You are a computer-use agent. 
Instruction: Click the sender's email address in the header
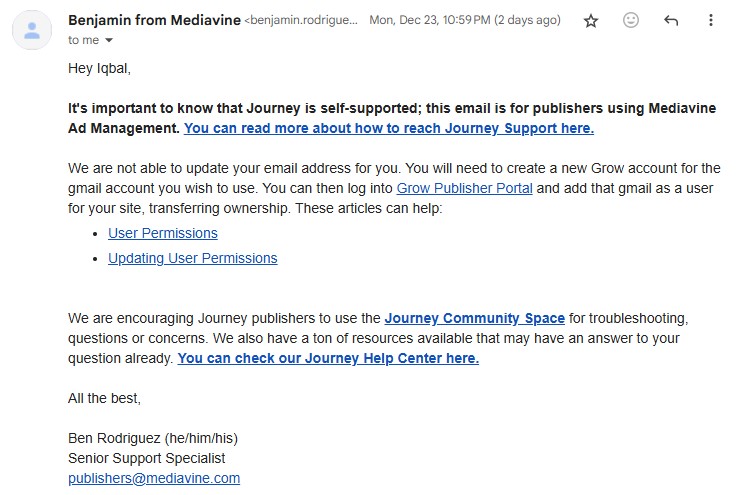(302, 20)
